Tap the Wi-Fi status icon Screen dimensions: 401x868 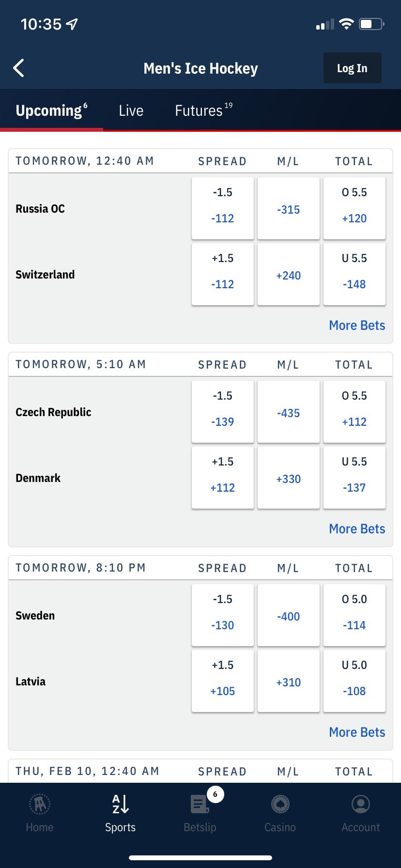(346, 24)
